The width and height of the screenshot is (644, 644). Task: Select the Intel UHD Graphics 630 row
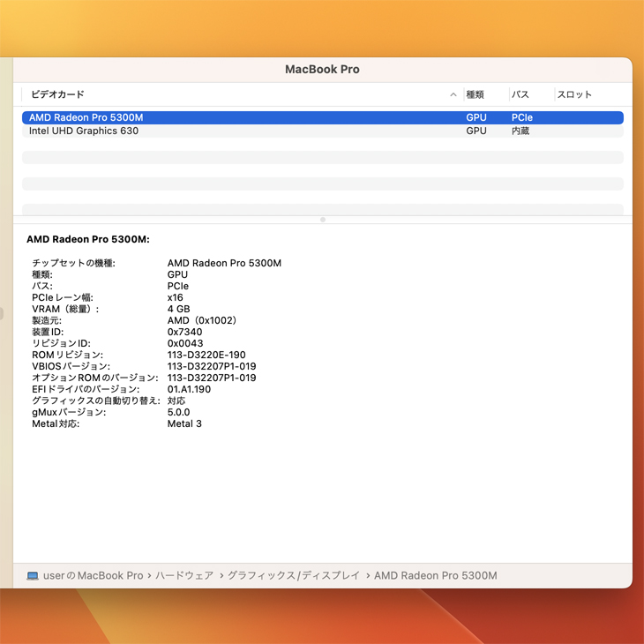click(x=84, y=131)
